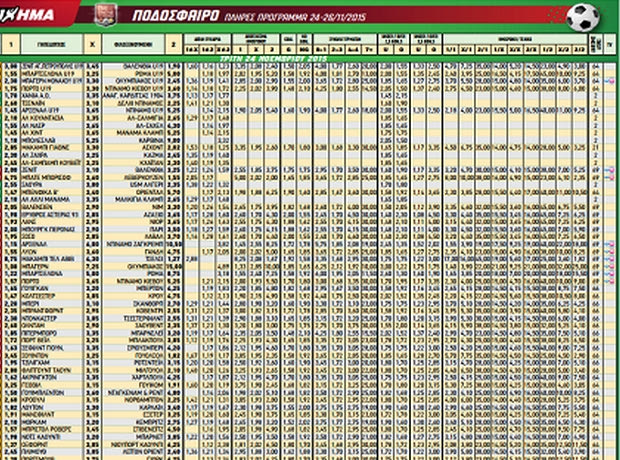
Task: Click the 7,25 draw odds in ΜΠΑΓΕΡΝ–ΟΛΥΜΠΙΑΚΟΣ row
Action: point(92,266)
